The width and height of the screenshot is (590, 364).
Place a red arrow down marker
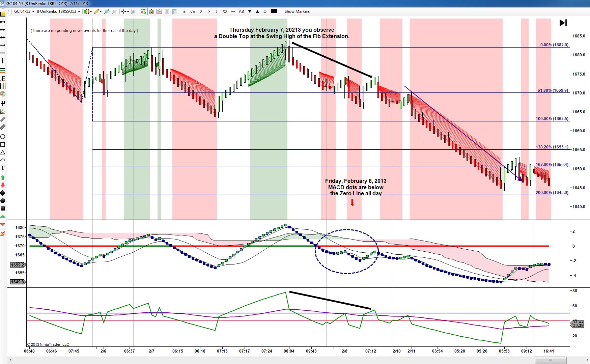[3, 185]
